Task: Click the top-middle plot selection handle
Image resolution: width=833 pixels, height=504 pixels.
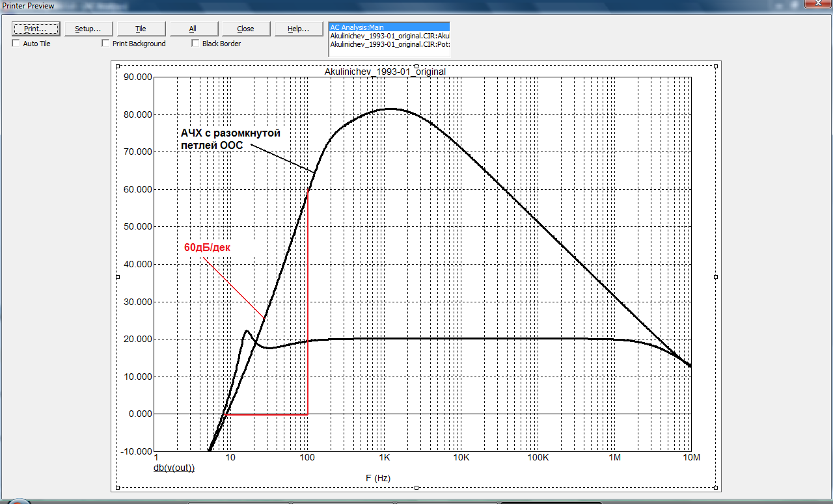Action: (416, 66)
